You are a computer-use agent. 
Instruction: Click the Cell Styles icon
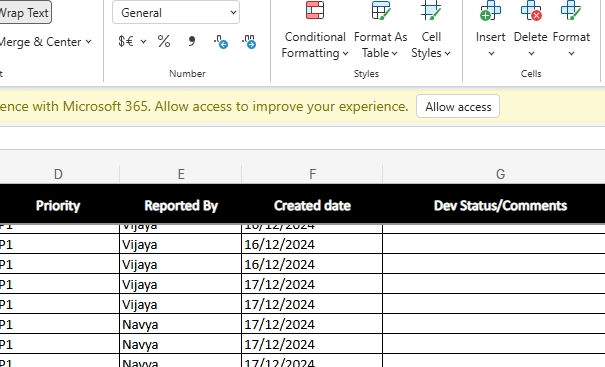point(431,10)
